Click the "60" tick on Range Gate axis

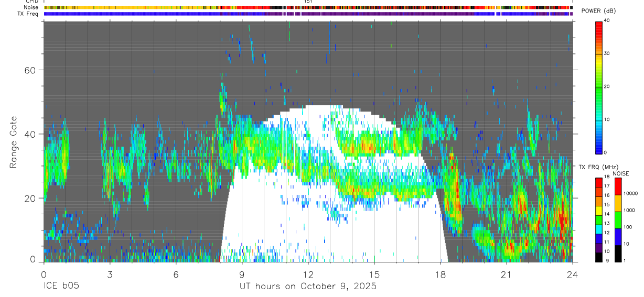click(x=31, y=70)
